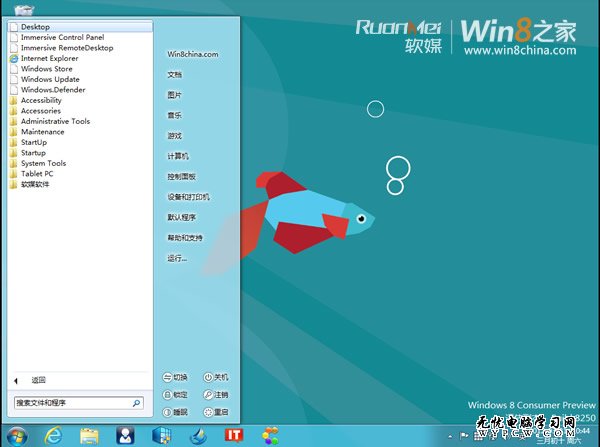The image size is (600, 447).
Task: Click the Action Center flag tray icon
Action: tap(464, 436)
